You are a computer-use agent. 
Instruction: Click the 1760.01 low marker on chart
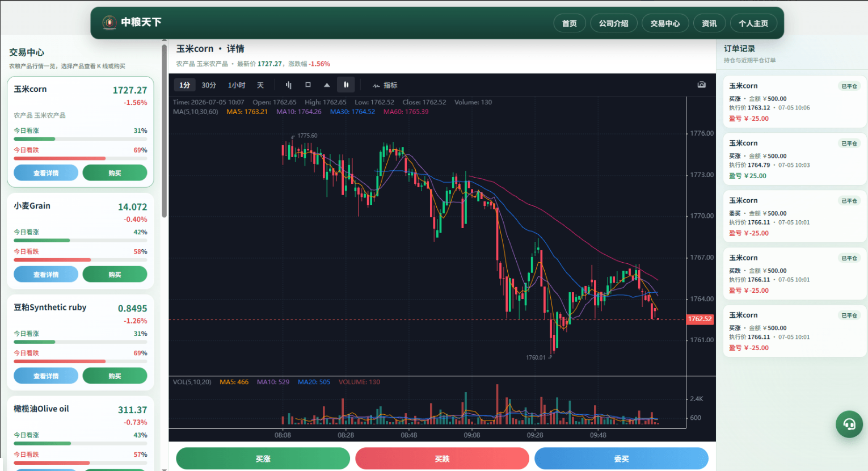click(536, 358)
